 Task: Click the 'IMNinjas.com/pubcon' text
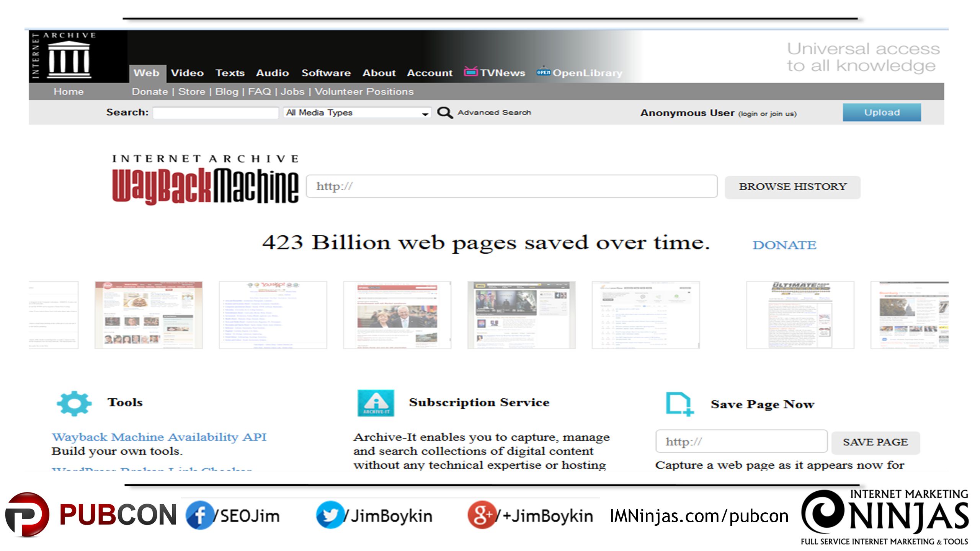point(699,516)
